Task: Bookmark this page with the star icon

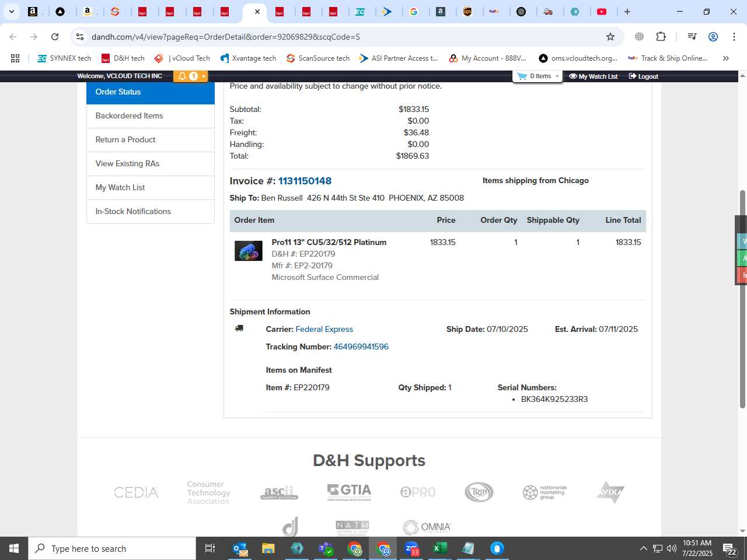Action: 610,37
